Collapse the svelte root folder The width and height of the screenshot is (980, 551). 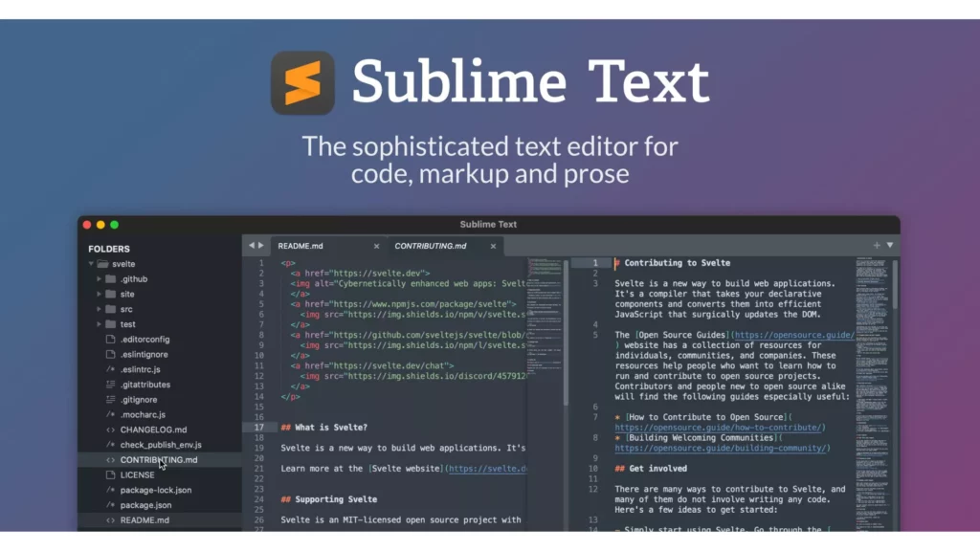coord(91,264)
